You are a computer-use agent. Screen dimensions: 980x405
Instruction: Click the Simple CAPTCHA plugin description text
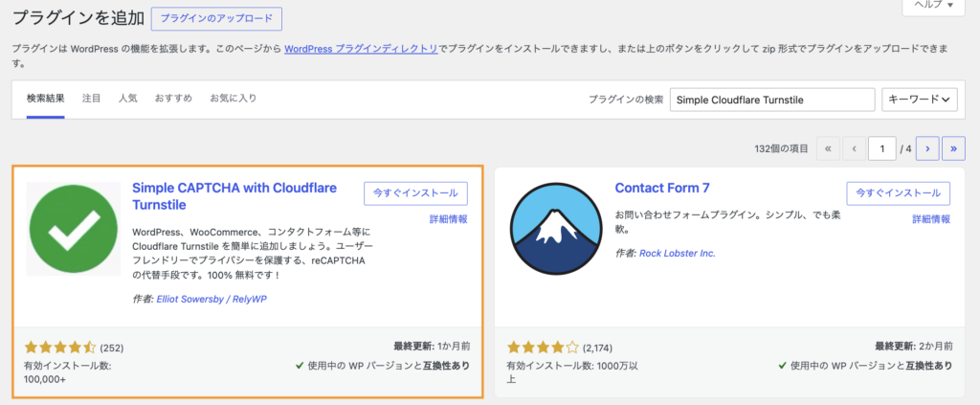click(x=253, y=253)
